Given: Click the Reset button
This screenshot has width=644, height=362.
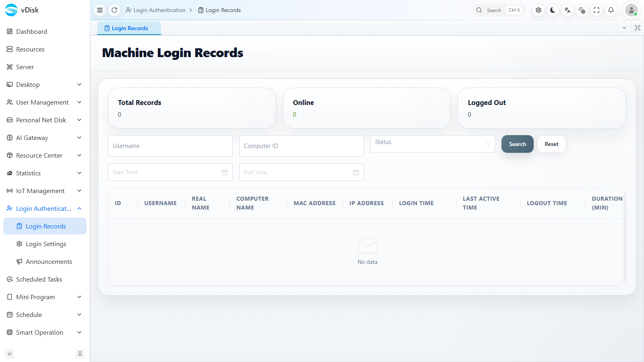Looking at the screenshot, I should tap(551, 144).
